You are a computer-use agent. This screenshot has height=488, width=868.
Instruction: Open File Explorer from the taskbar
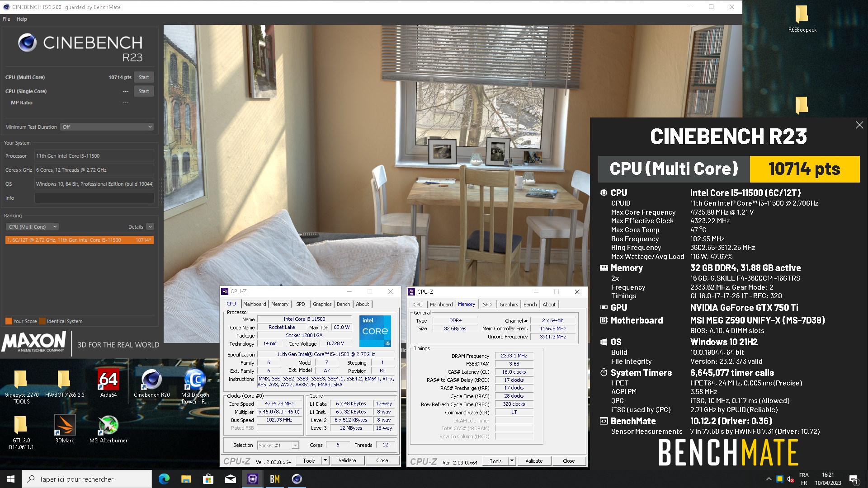pyautogui.click(x=186, y=479)
